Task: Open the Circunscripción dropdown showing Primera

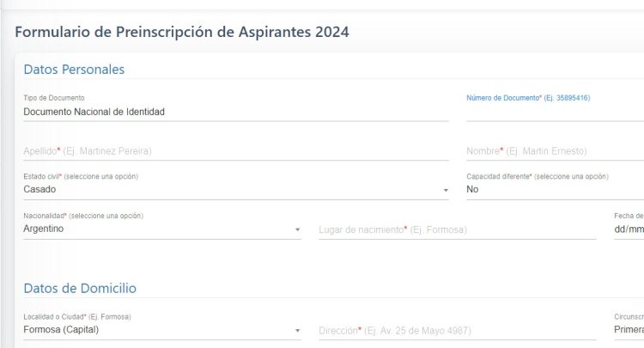Action: point(628,330)
